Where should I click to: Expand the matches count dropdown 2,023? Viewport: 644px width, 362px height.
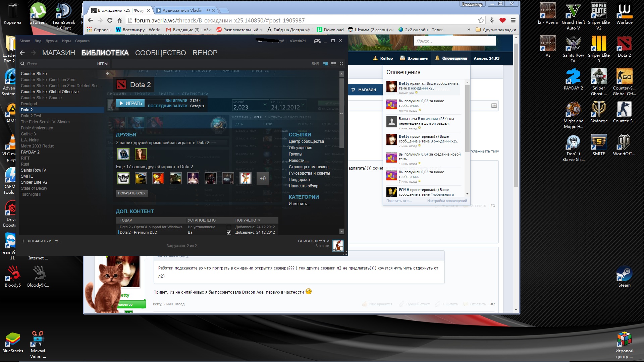(x=265, y=105)
